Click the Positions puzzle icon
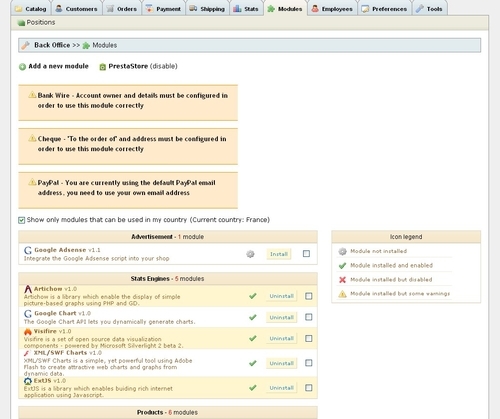The image size is (500, 419). [21, 23]
